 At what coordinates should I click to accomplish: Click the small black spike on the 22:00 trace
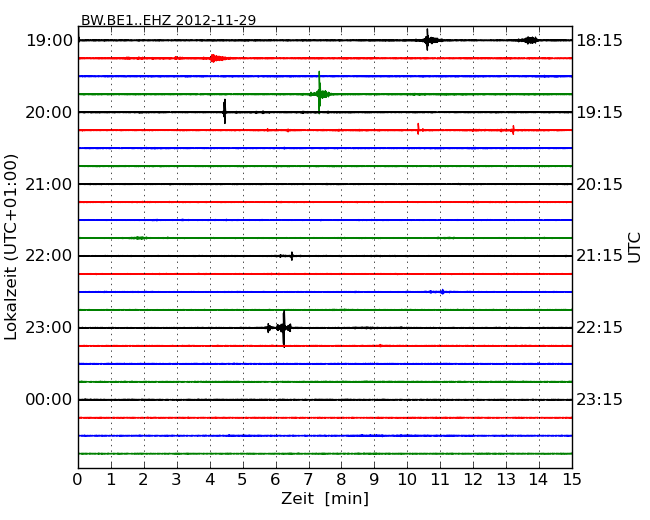pos(292,256)
